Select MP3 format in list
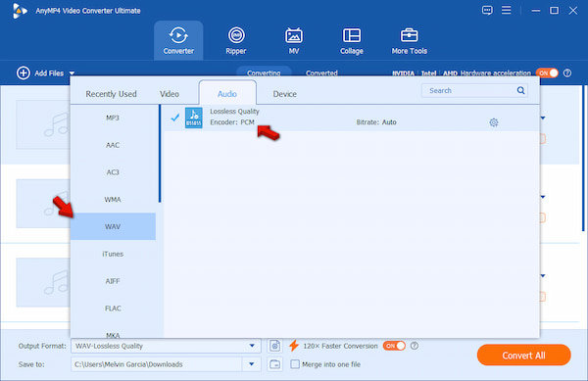This screenshot has width=588, height=381. (113, 118)
